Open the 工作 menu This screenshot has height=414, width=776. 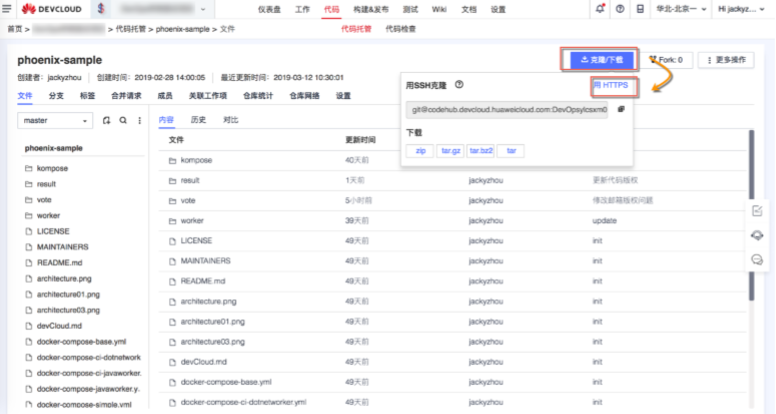click(x=302, y=9)
